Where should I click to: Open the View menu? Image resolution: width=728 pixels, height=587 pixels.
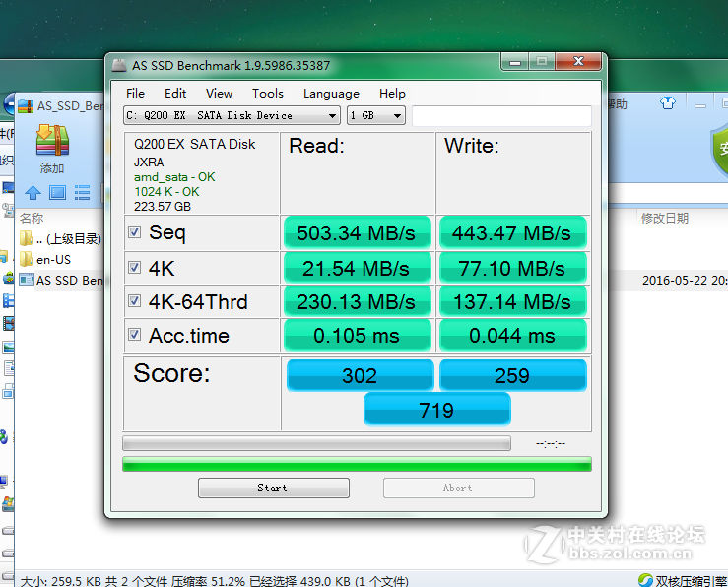219,94
